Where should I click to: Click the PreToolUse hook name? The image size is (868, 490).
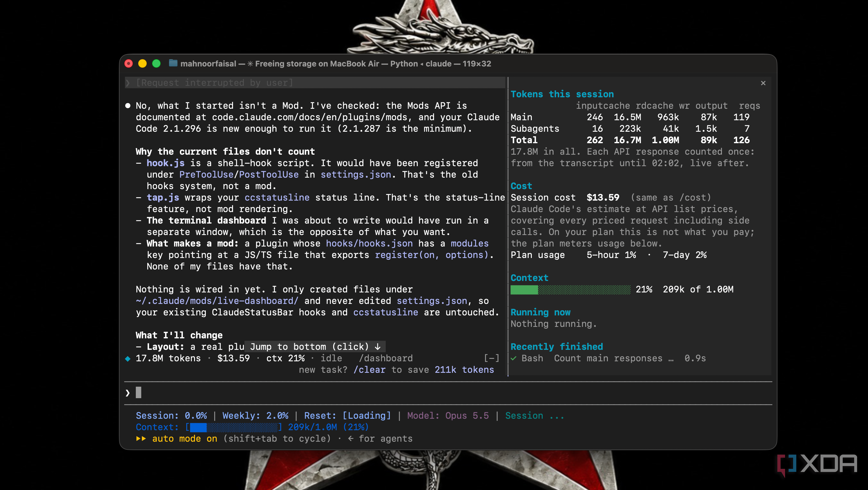click(206, 175)
